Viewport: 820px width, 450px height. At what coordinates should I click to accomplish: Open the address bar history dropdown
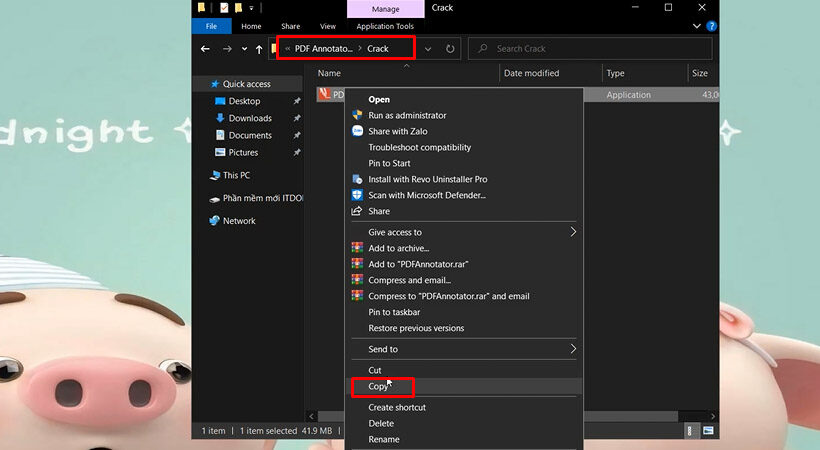(428, 49)
